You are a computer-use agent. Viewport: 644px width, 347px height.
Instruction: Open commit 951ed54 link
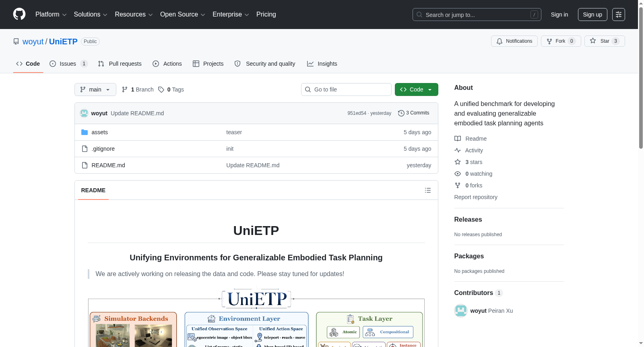pyautogui.click(x=357, y=113)
